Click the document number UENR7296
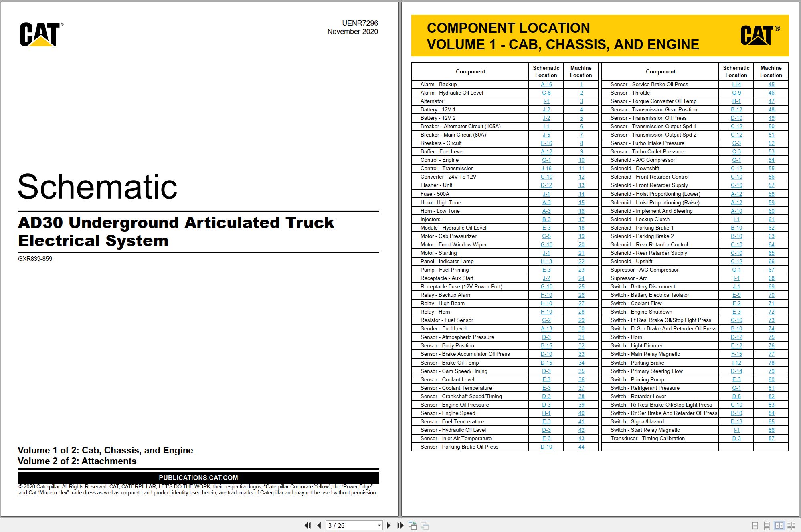Viewport: 801px width, 532px height. [x=360, y=23]
